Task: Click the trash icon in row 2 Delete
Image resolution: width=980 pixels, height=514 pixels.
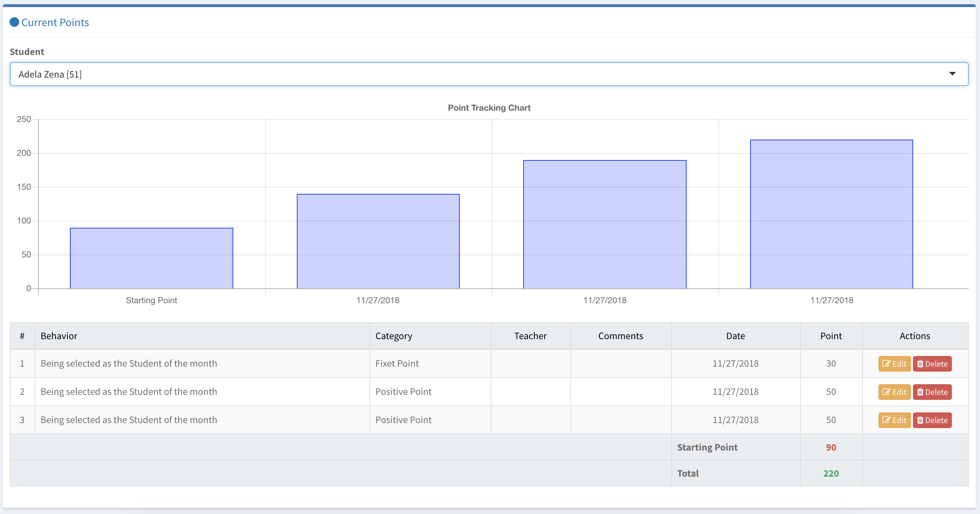Action: click(920, 392)
